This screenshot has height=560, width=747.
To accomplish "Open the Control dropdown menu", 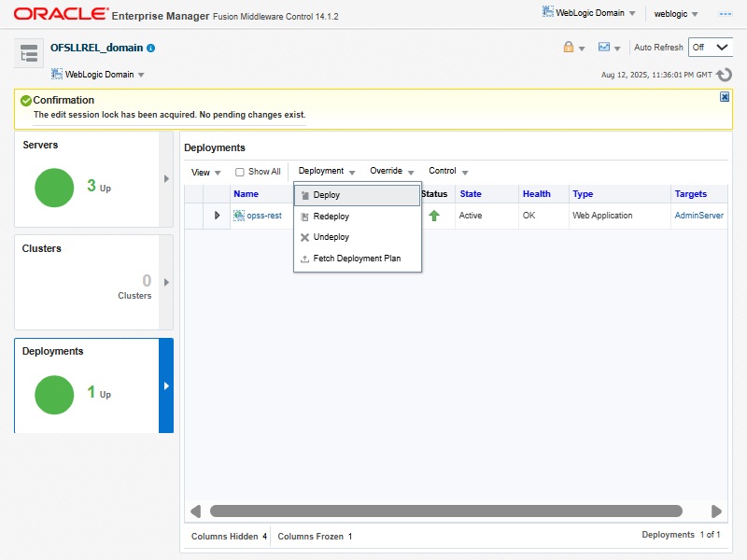I will [448, 171].
